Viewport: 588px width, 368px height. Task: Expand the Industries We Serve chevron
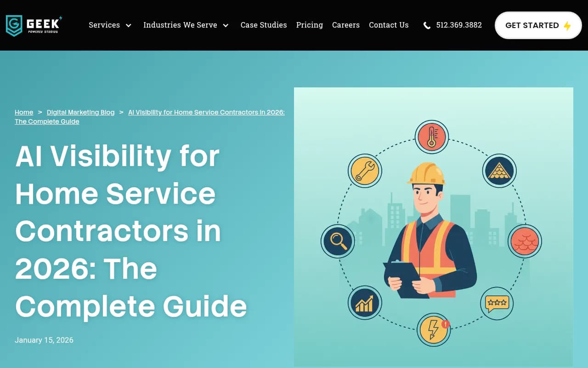226,25
